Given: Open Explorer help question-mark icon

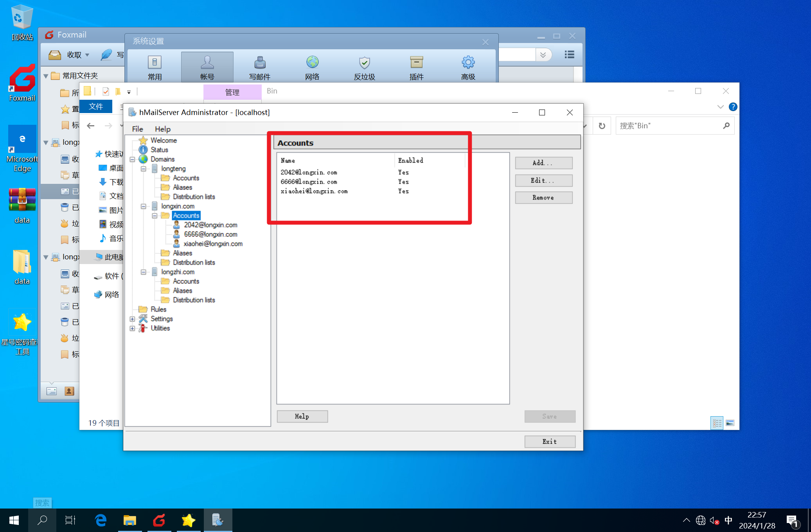Looking at the screenshot, I should (733, 107).
